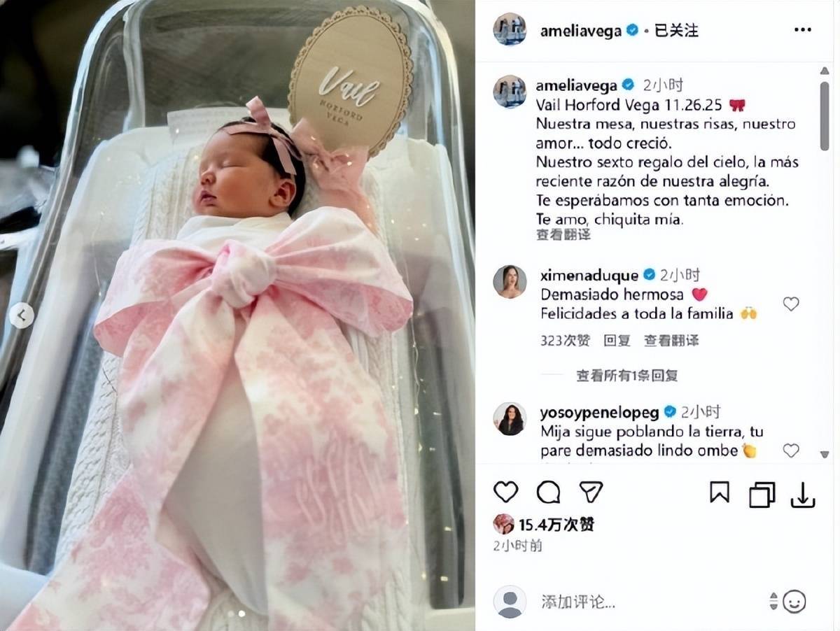Save post with bookmark icon
Screen dimensions: 840x631
[720, 492]
